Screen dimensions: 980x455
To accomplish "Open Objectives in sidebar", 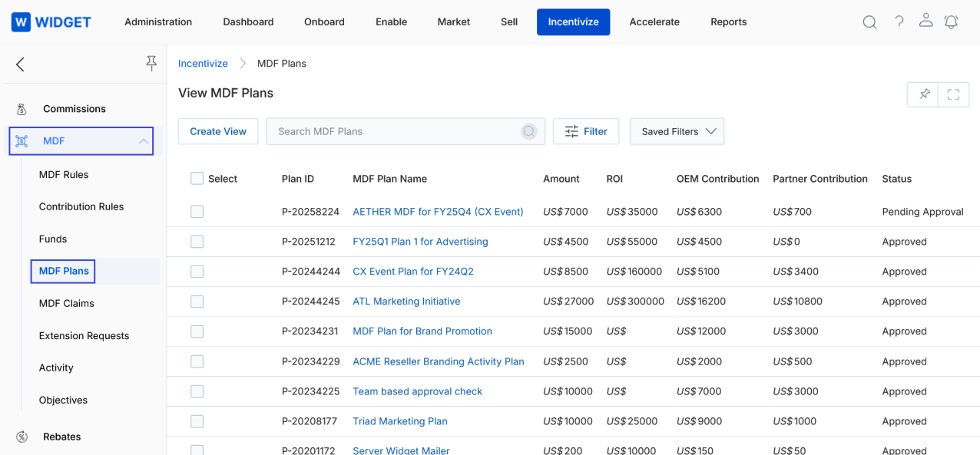I will tap(63, 401).
